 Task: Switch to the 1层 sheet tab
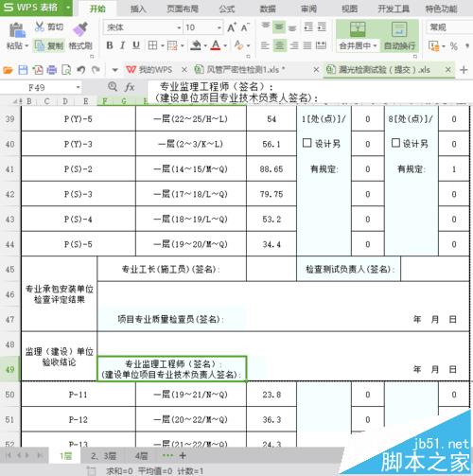pyautogui.click(x=65, y=456)
